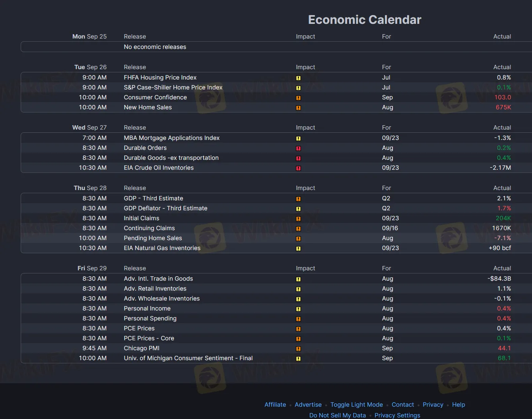Click the impact icon next to Initial Claims
This screenshot has width=532, height=419.
point(298,219)
